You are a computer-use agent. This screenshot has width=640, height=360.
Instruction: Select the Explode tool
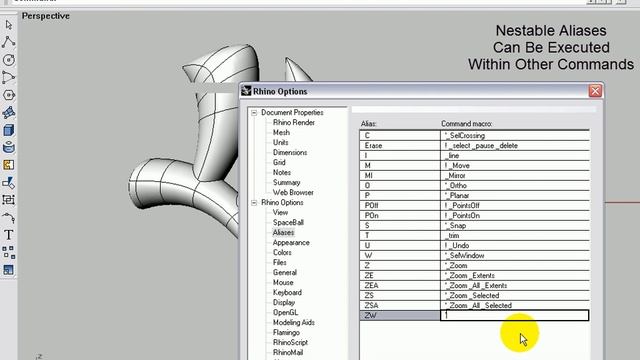9,182
